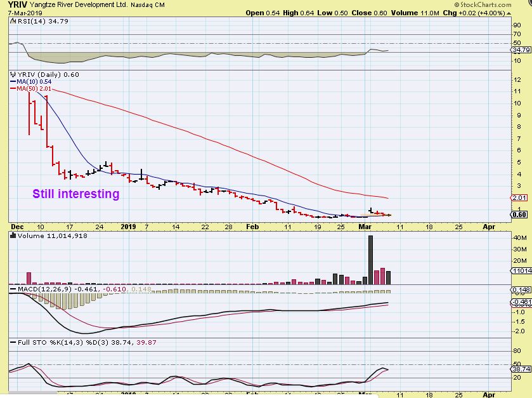Screen dimensions: 532x398
Task: Click the RSI(14) indicator icon
Action: pyautogui.click(x=13, y=21)
